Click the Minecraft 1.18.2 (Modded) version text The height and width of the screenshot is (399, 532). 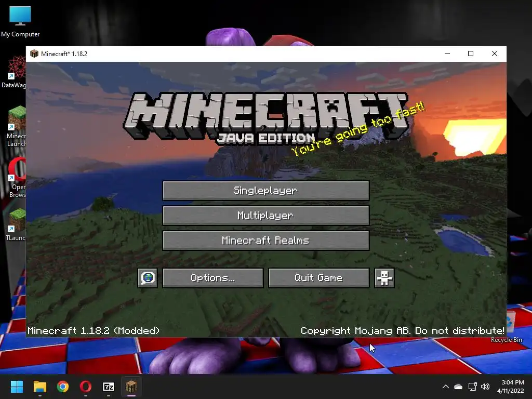(x=94, y=330)
